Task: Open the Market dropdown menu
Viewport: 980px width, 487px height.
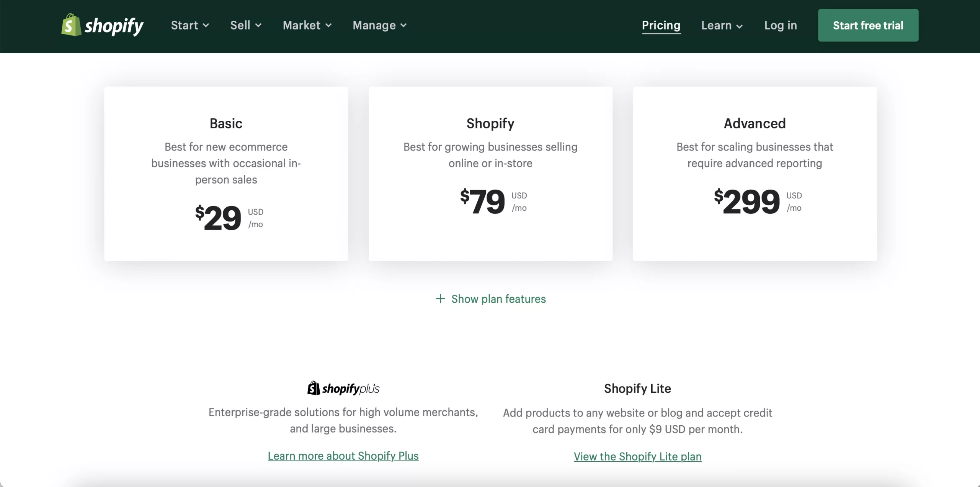Action: (302, 25)
